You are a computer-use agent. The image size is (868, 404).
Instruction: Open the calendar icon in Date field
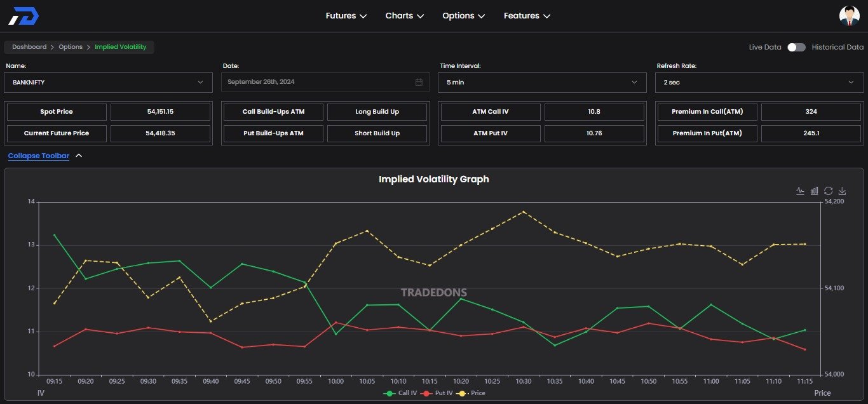point(419,82)
